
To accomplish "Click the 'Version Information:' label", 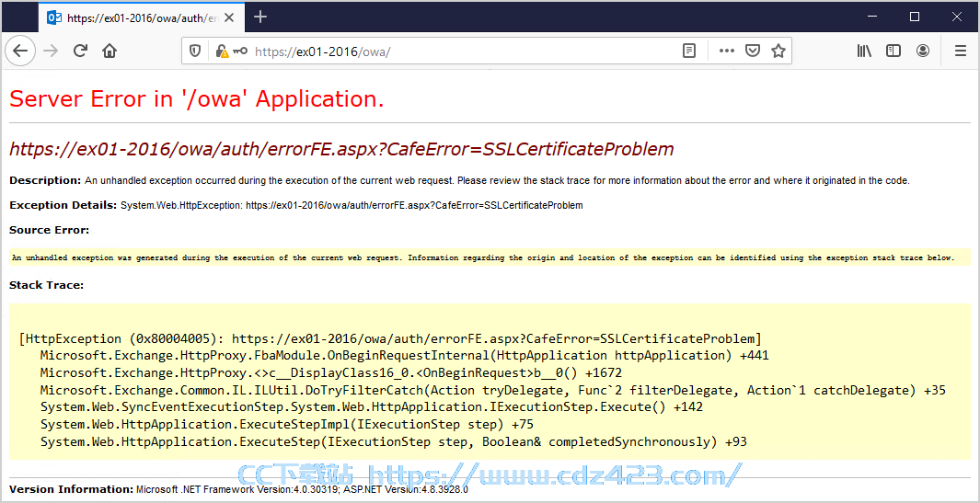I will click(71, 489).
